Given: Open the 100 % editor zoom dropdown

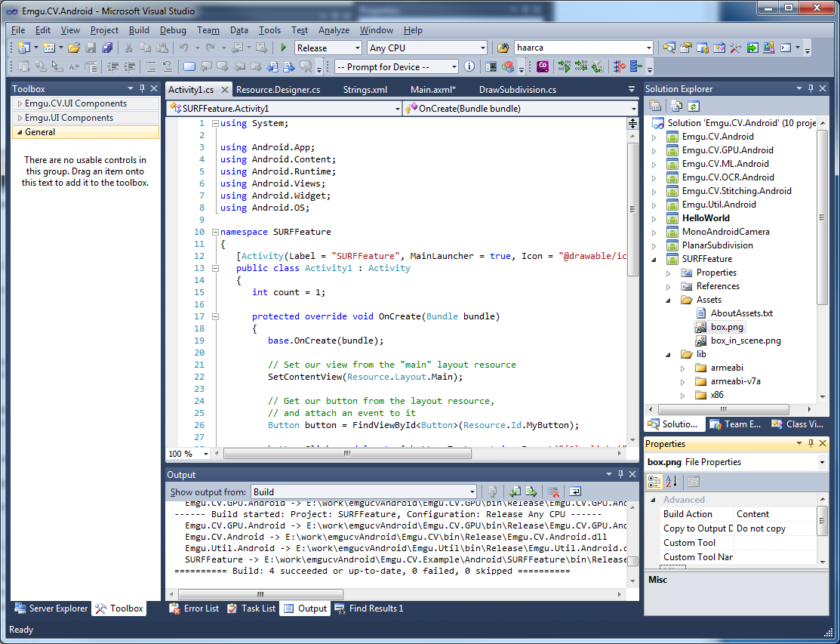Looking at the screenshot, I should click(206, 454).
